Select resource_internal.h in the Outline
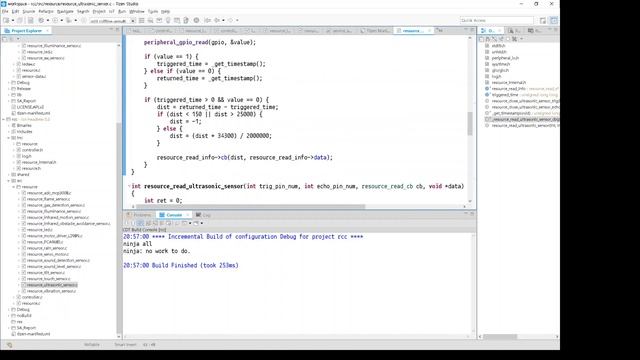 point(509,82)
